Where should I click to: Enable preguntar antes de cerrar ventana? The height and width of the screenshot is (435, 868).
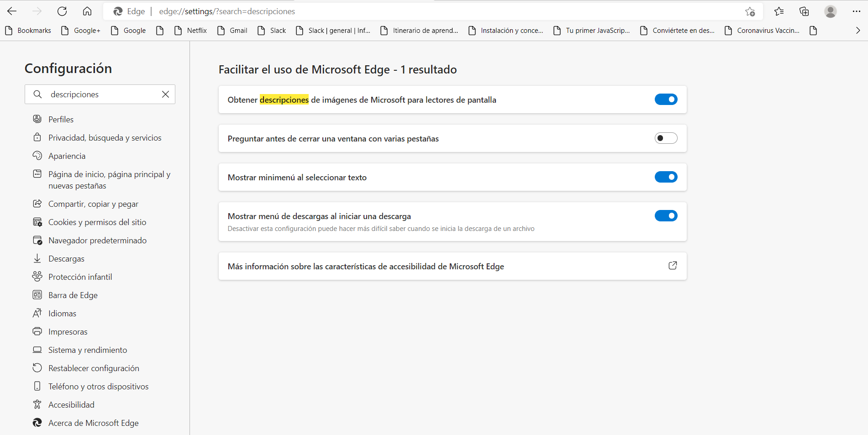666,138
